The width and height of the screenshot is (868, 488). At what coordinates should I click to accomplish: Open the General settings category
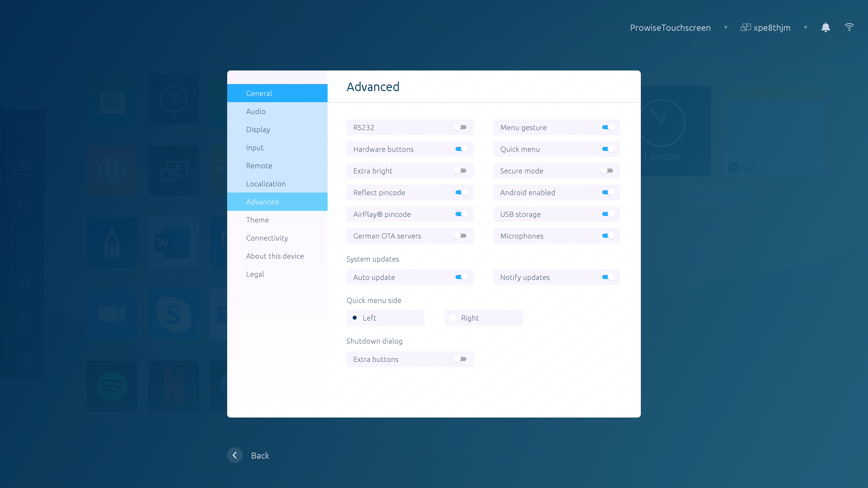click(x=277, y=93)
